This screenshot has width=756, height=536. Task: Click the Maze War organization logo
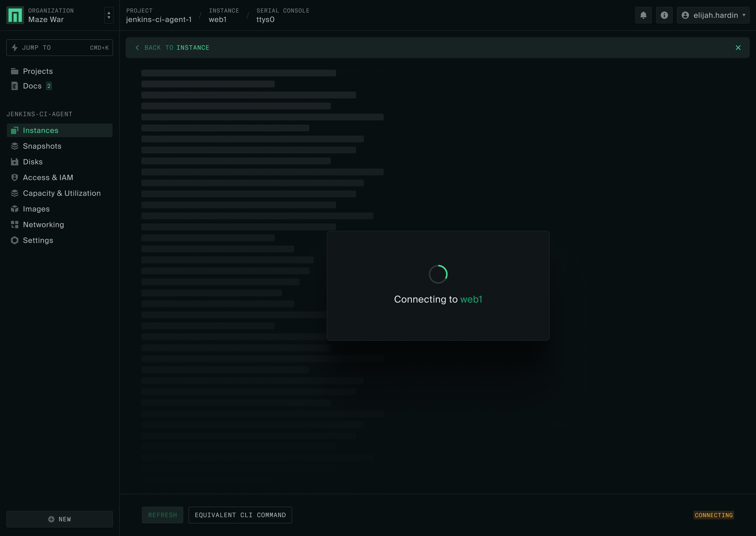(15, 15)
